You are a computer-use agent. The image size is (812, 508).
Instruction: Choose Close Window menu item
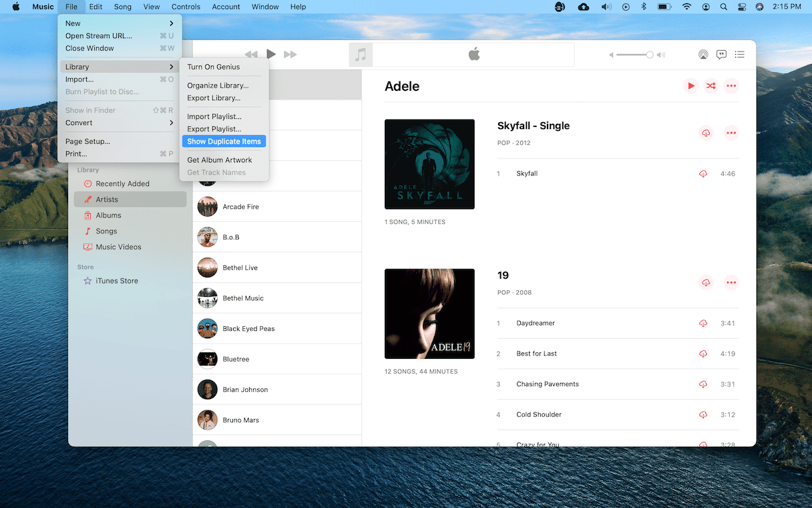[x=120, y=48]
